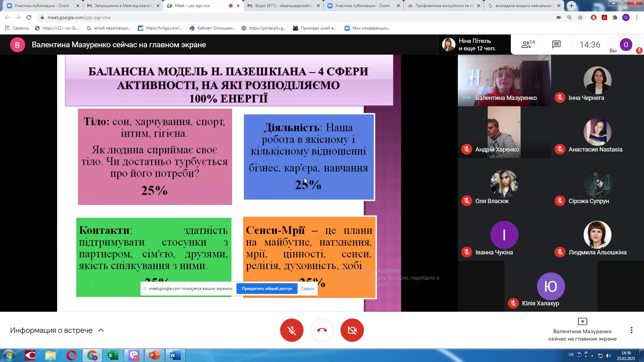The height and width of the screenshot is (362, 644).
Task: Open the hrliga.com bookmark
Action: point(160,28)
